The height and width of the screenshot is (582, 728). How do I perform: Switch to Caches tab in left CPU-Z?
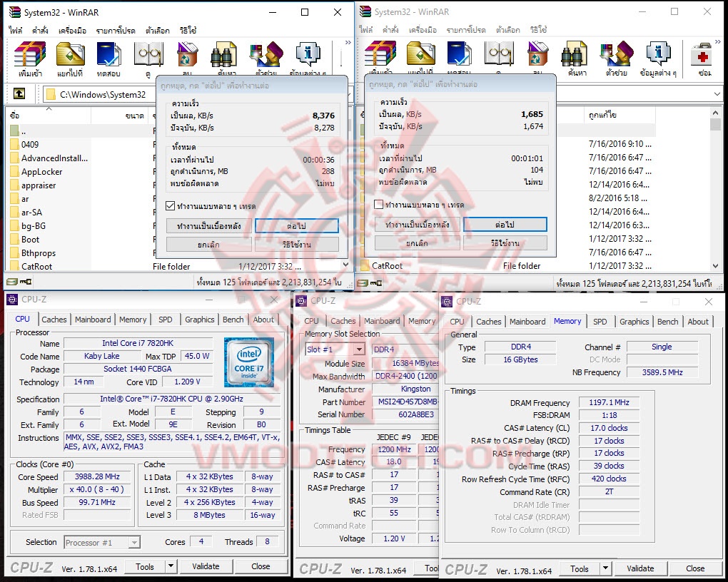(54, 320)
